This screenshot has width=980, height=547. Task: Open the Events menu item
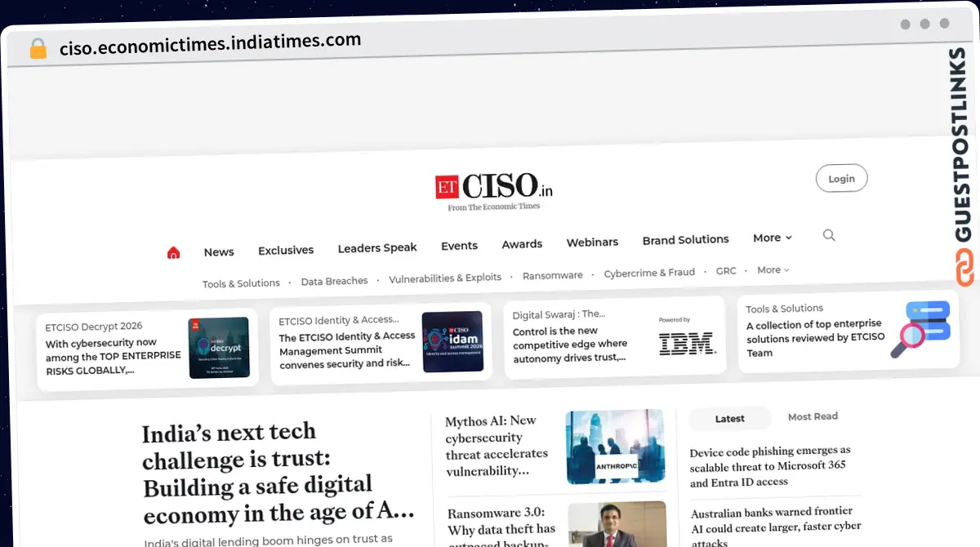(459, 246)
